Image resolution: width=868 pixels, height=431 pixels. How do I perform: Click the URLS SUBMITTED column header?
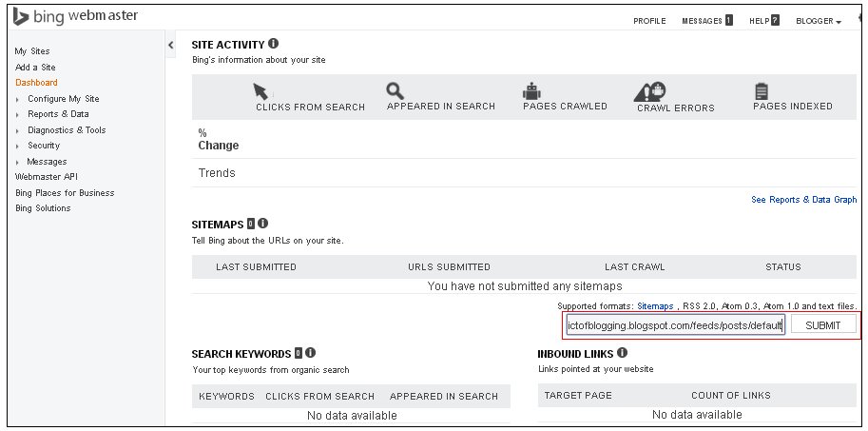click(449, 267)
